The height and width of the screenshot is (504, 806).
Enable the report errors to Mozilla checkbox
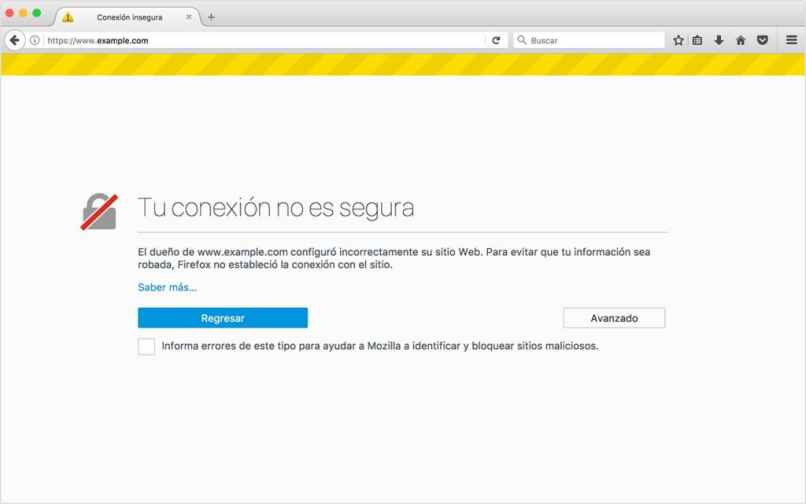pyautogui.click(x=146, y=346)
